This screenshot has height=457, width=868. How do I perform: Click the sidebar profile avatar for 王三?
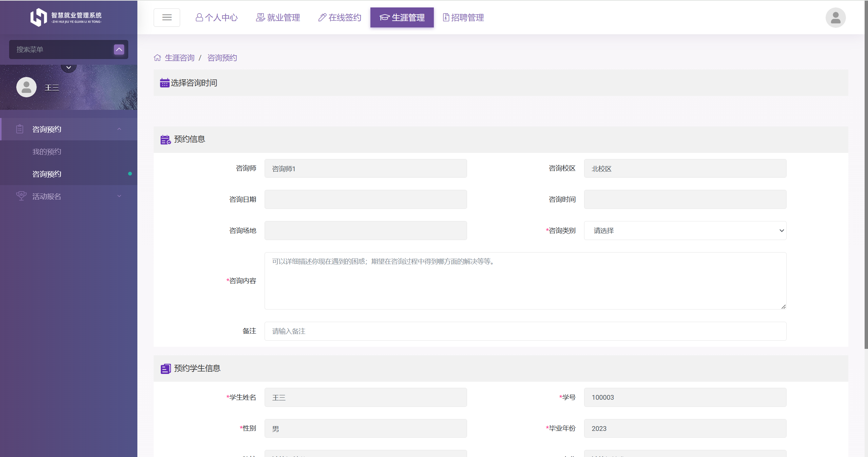(x=26, y=87)
